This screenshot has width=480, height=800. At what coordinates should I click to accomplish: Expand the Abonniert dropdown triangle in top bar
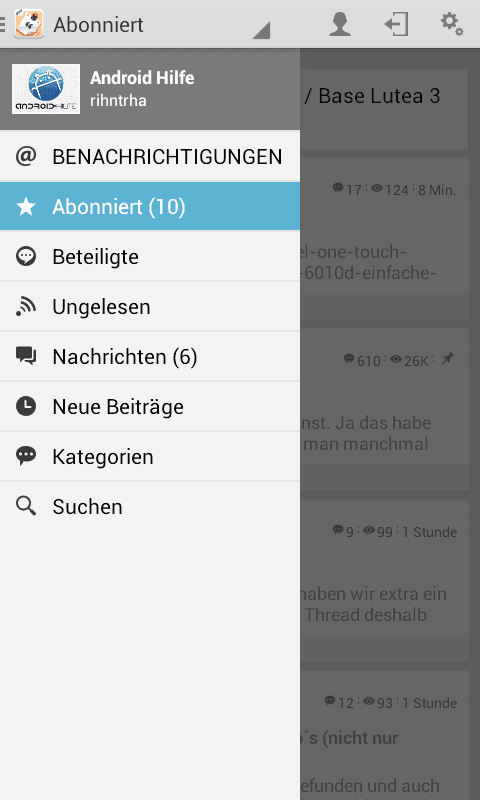(x=261, y=31)
